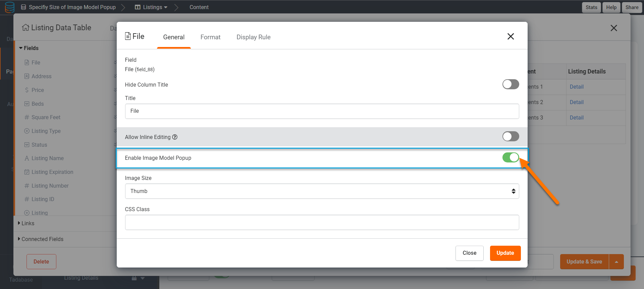Close the File dialog with the X icon
Image resolution: width=644 pixels, height=289 pixels.
click(511, 36)
